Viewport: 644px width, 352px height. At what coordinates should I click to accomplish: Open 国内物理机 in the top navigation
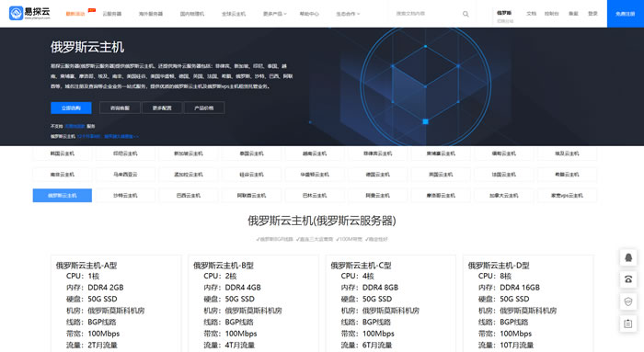click(x=191, y=14)
